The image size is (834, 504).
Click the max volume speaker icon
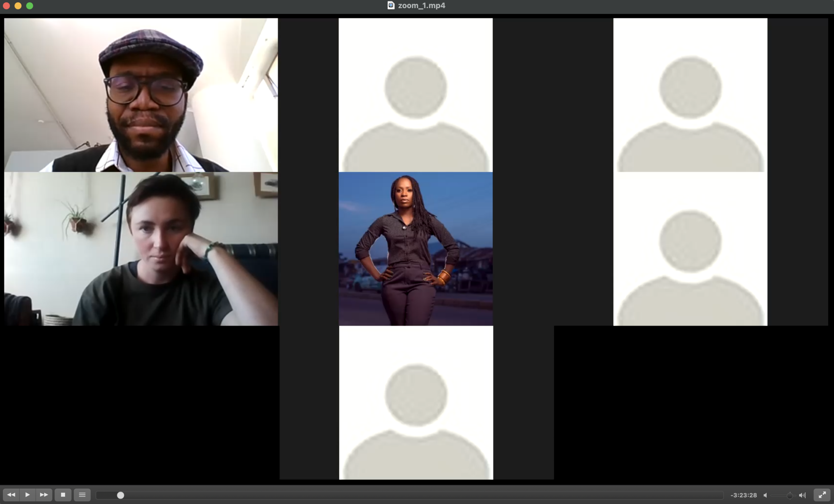[x=802, y=495]
